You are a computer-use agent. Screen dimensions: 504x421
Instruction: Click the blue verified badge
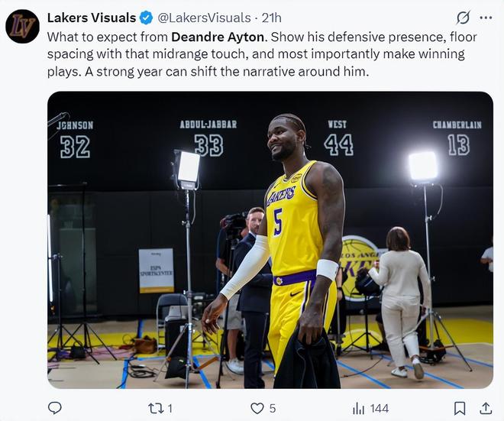146,17
